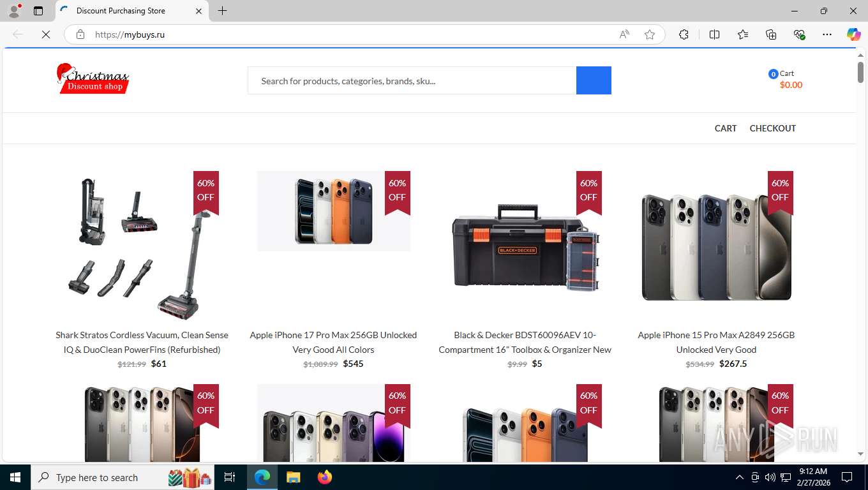Open the Copilot sidebar icon
Screen dimensions: 868x490
tap(853, 34)
